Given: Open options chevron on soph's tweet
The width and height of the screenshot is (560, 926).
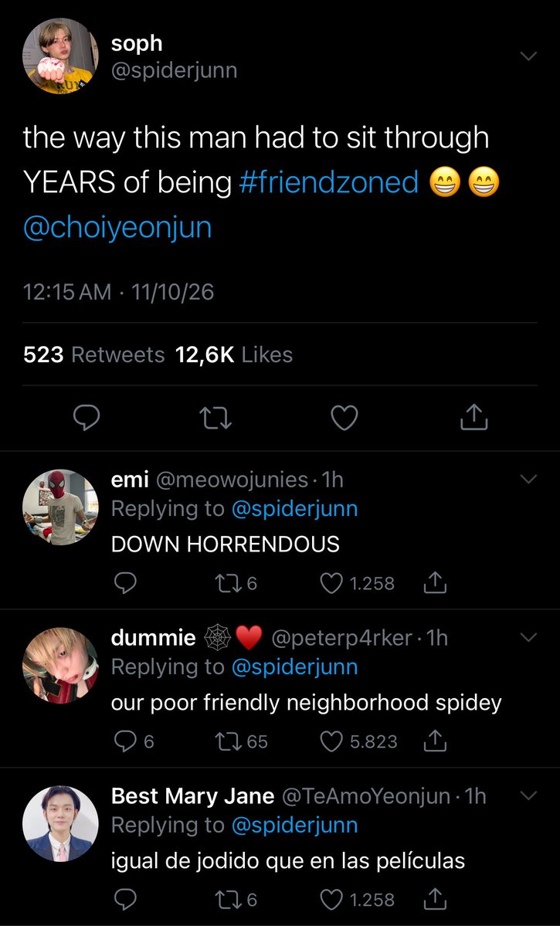Looking at the screenshot, I should coord(528,56).
